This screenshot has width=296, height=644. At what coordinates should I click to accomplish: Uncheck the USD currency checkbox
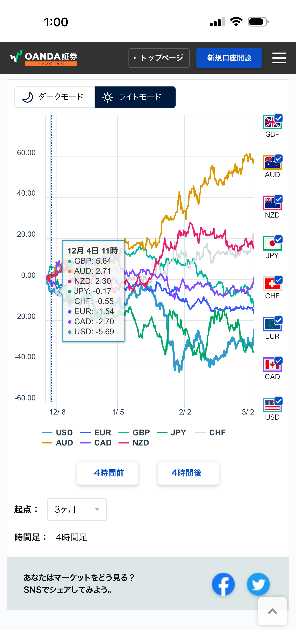[279, 401]
